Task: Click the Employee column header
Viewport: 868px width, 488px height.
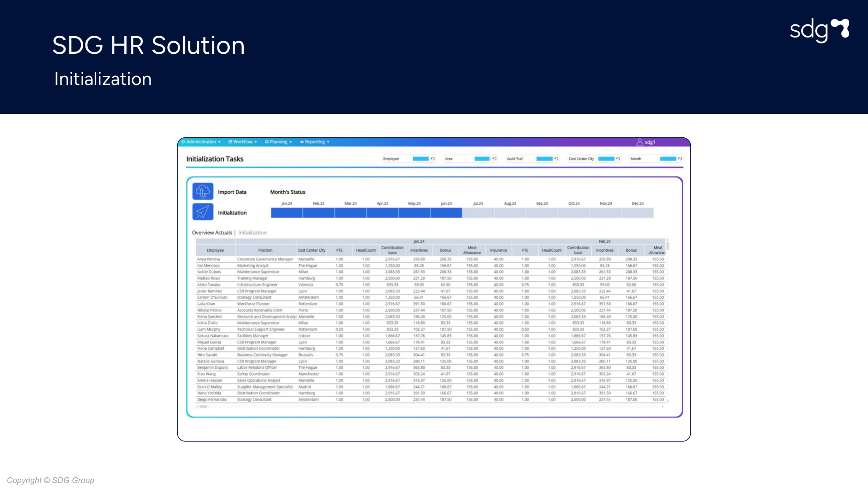Action: tap(215, 250)
